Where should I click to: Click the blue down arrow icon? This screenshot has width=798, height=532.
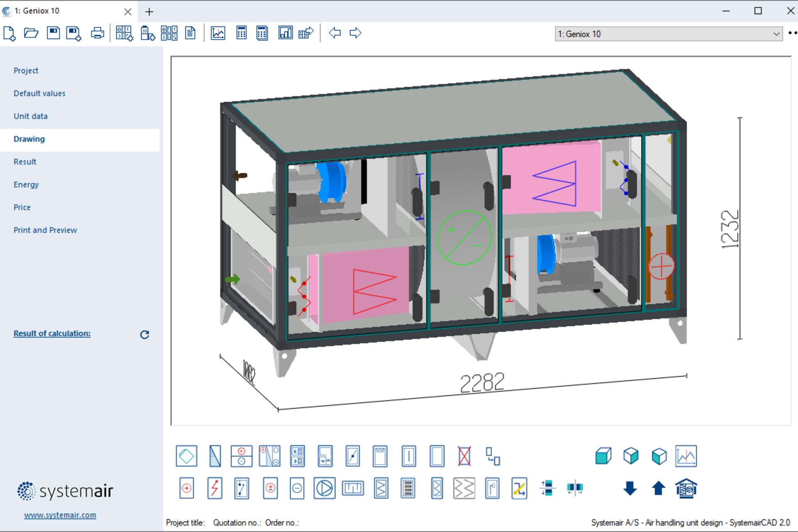pos(630,488)
